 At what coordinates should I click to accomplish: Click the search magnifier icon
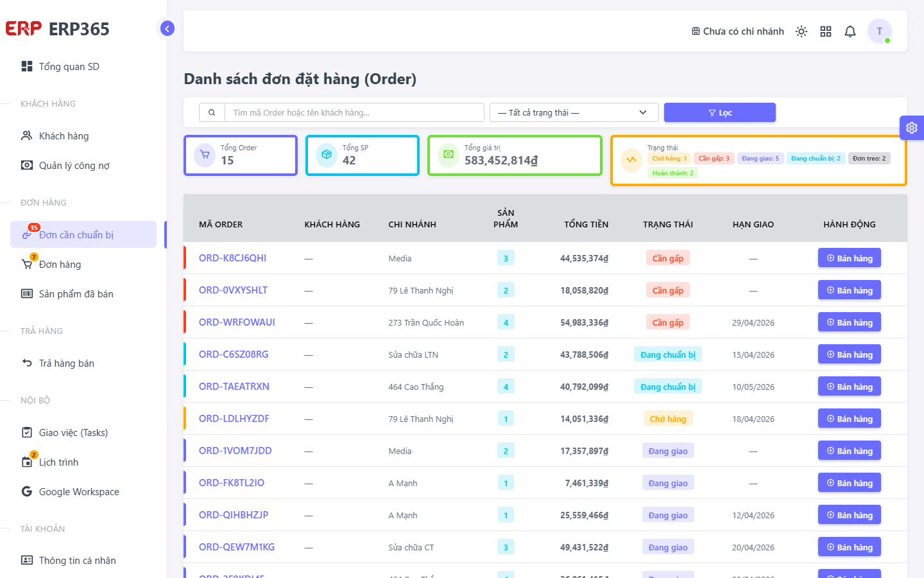212,112
